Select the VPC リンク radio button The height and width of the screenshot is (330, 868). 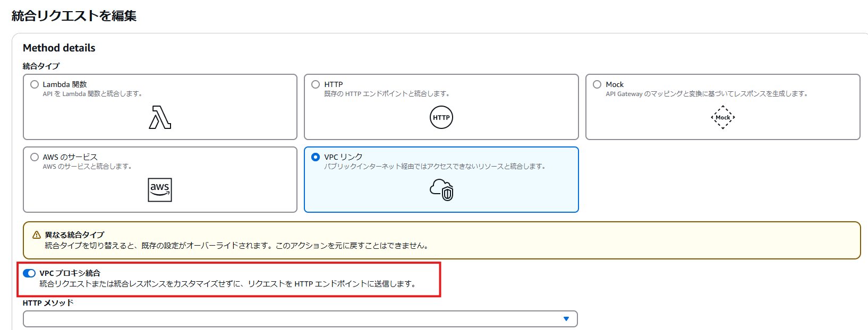point(316,157)
